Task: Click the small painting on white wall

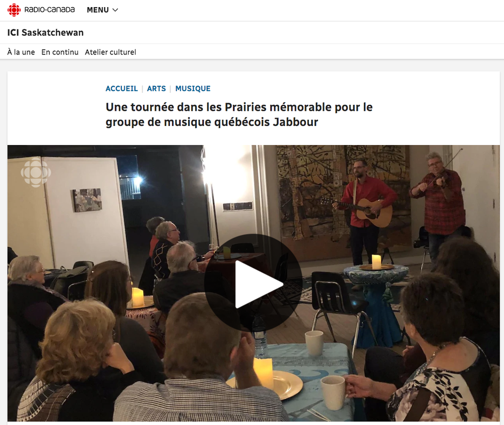Action: pyautogui.click(x=87, y=200)
